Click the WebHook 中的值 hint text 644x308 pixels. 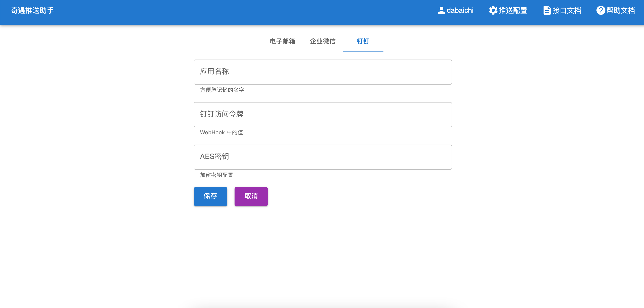pyautogui.click(x=221, y=133)
